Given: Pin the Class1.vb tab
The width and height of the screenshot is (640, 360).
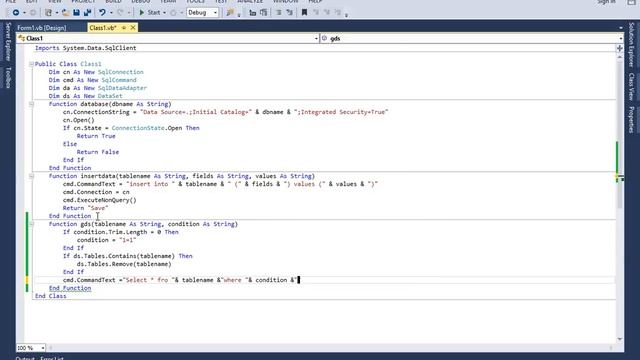Looking at the screenshot, I should (124, 28).
